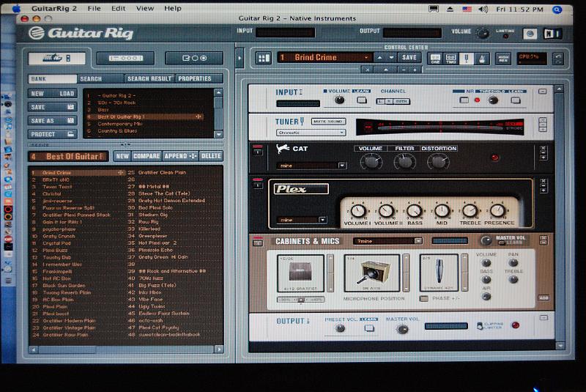The height and width of the screenshot is (392, 586).
Task: Click the COMPARE preset button
Action: [146, 156]
